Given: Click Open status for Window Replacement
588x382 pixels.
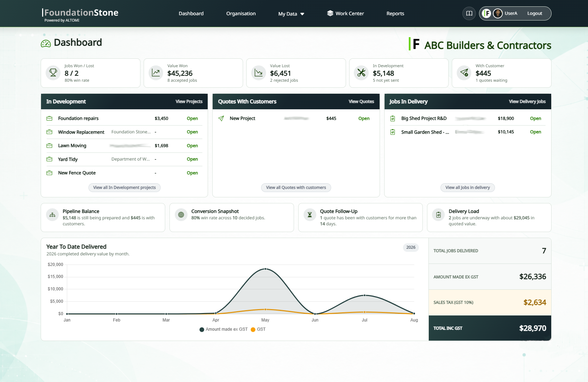Looking at the screenshot, I should 192,132.
